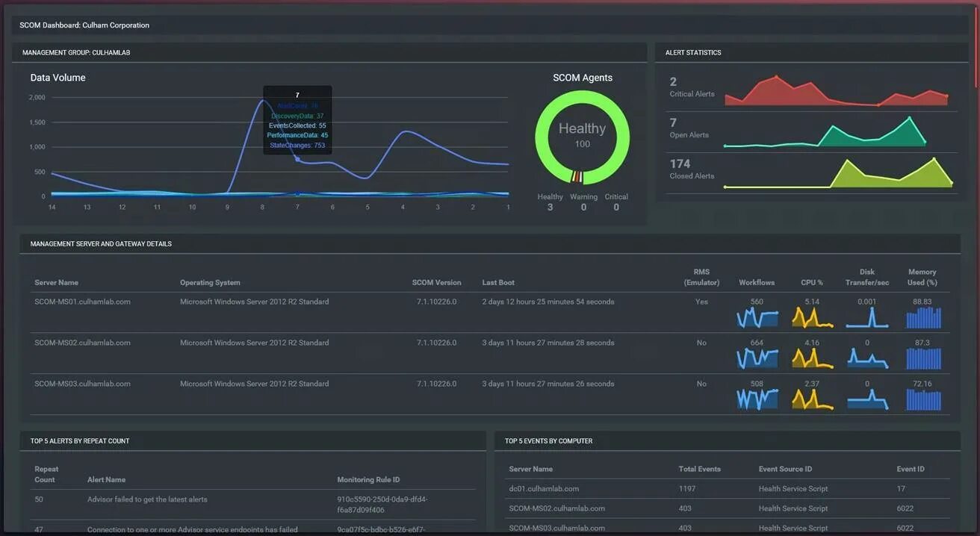Click the Memory Used bar chart for SCOM-MS01
Viewport: 980px width, 536px height.
923,319
